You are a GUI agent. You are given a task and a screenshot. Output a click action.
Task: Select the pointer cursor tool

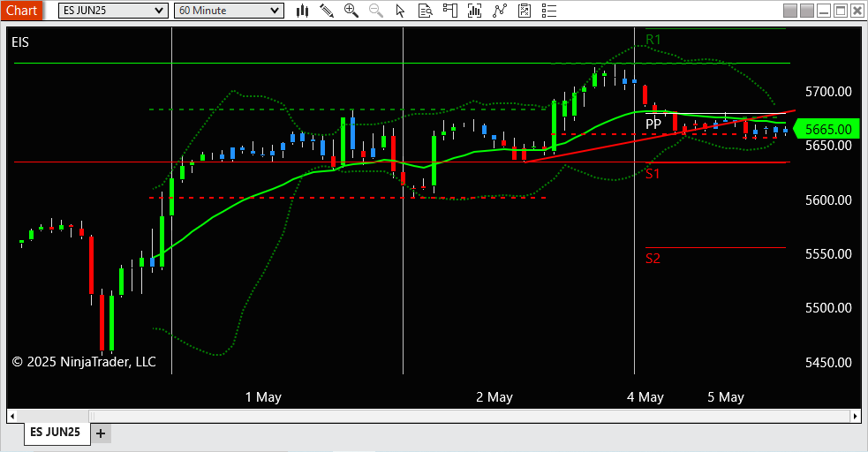400,11
